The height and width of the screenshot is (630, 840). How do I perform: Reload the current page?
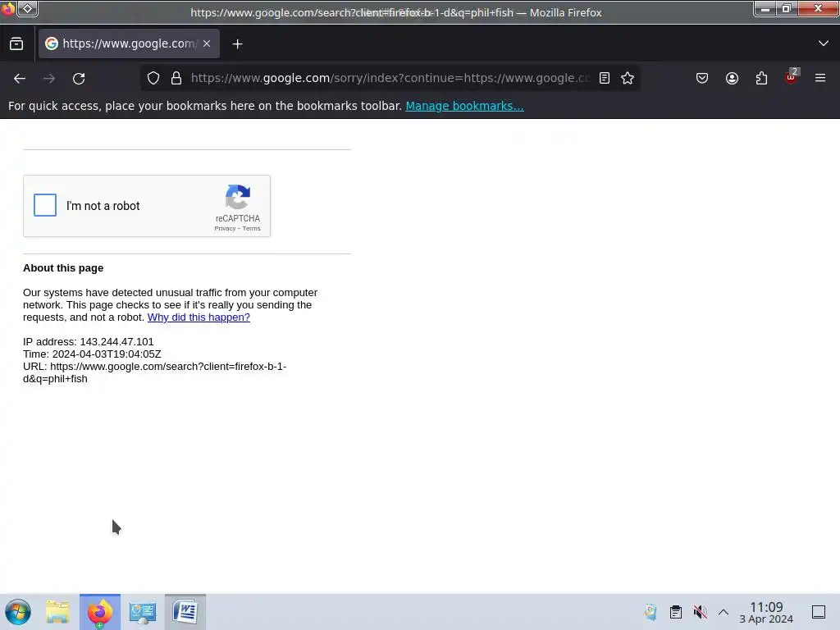click(x=79, y=78)
